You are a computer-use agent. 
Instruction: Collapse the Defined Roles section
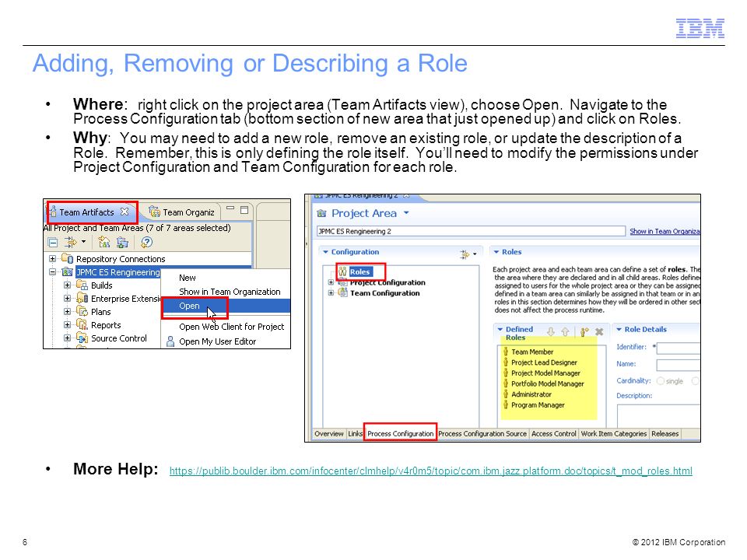pyautogui.click(x=500, y=329)
